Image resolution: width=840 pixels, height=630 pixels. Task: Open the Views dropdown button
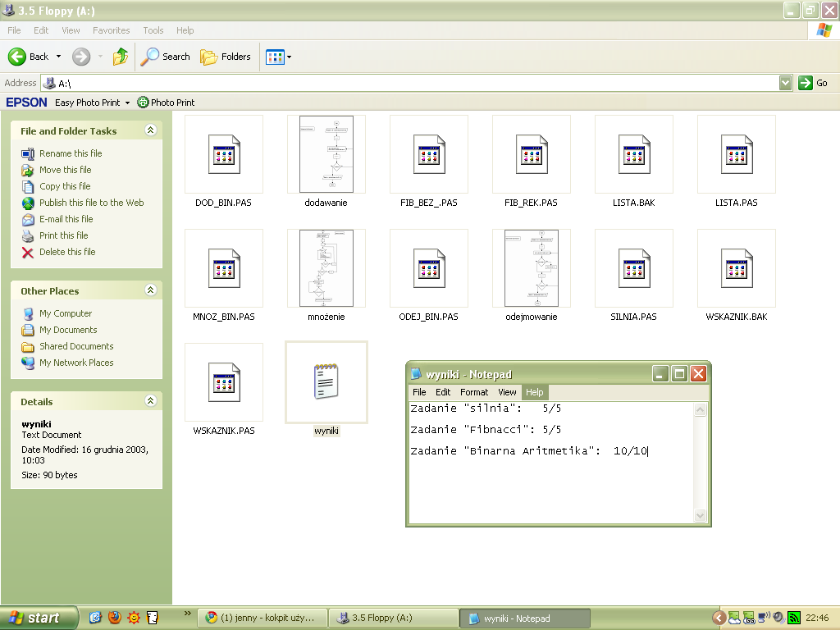279,57
